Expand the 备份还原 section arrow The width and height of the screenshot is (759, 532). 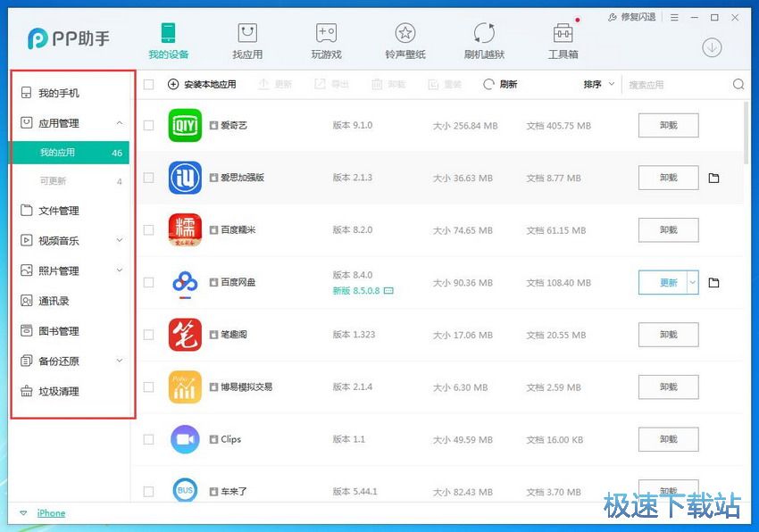point(120,361)
